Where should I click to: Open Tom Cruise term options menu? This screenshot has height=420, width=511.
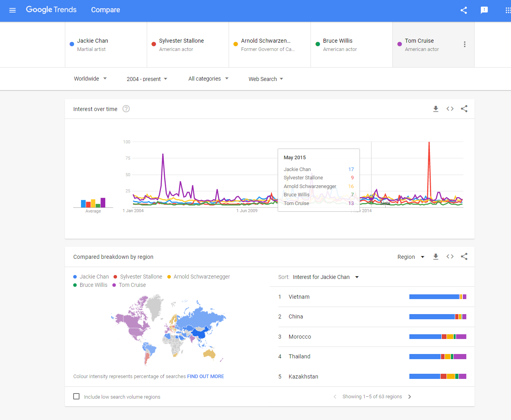click(x=465, y=44)
